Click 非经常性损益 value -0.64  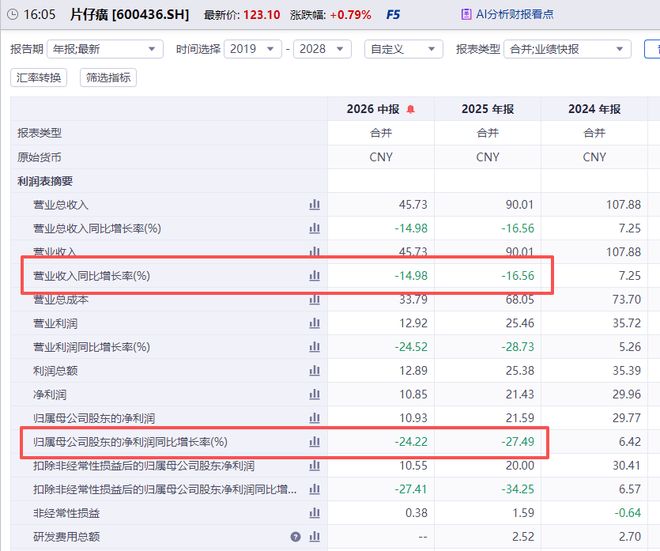(628, 513)
